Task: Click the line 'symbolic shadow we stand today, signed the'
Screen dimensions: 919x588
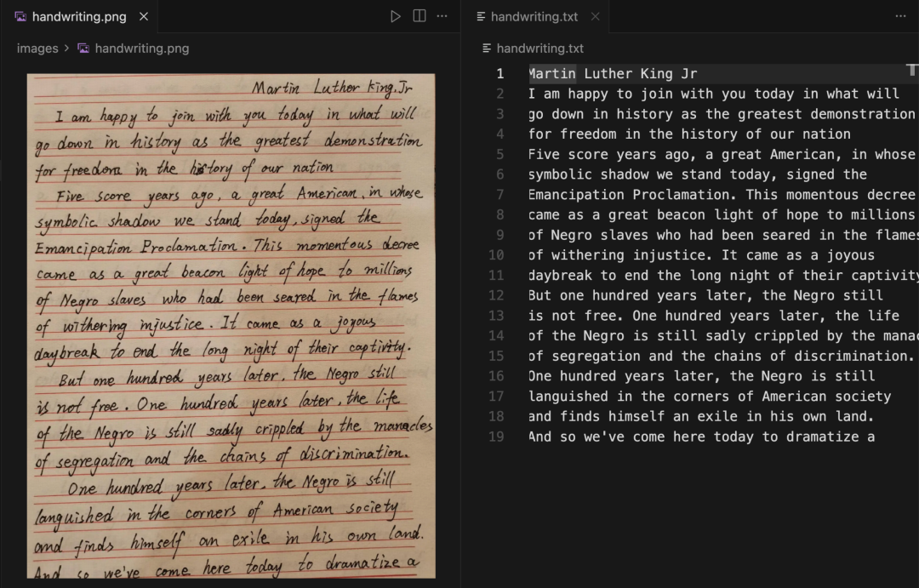Action: (x=698, y=174)
